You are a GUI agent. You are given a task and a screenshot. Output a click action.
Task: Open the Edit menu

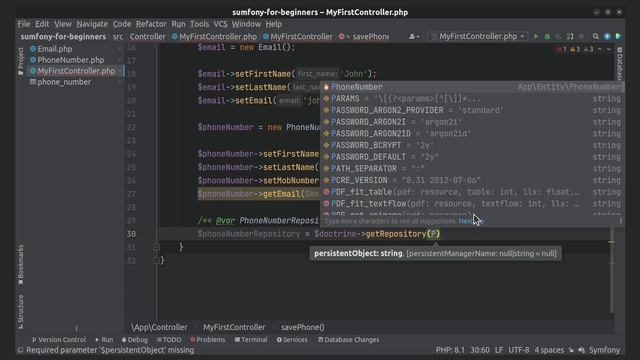click(42, 24)
